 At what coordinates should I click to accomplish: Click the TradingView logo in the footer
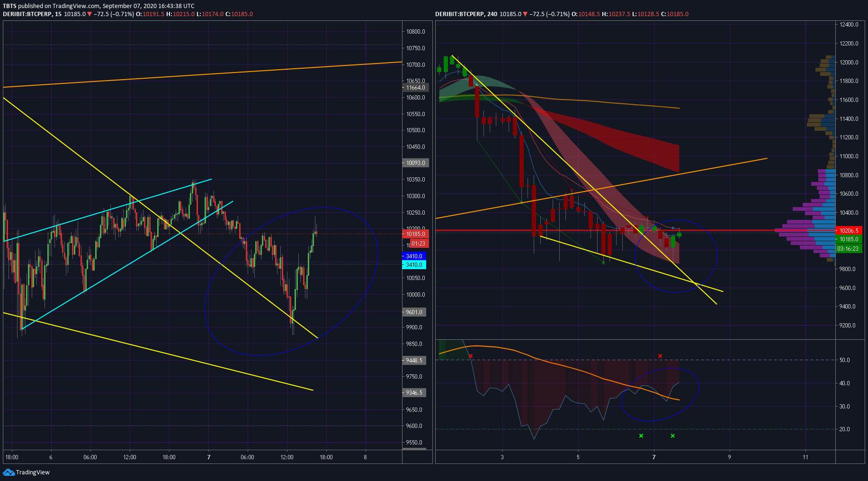pyautogui.click(x=26, y=472)
